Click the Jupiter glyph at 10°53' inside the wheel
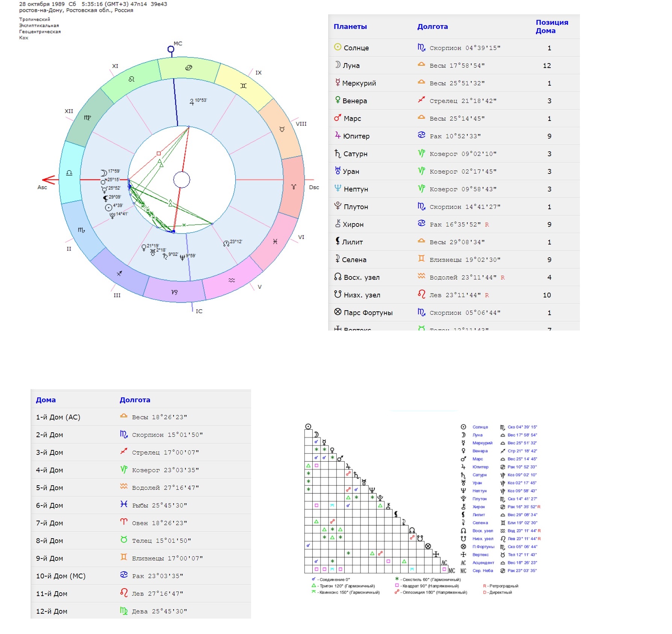 coord(192,101)
